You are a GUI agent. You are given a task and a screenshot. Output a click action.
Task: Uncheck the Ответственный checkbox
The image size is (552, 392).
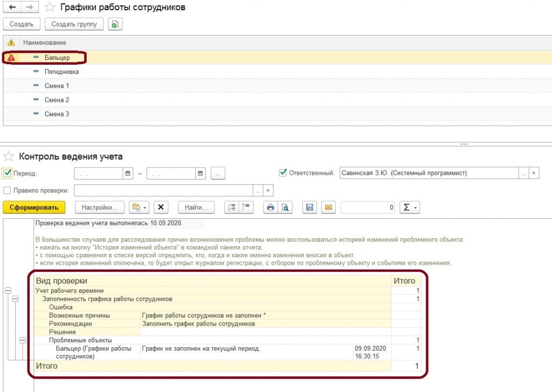283,173
